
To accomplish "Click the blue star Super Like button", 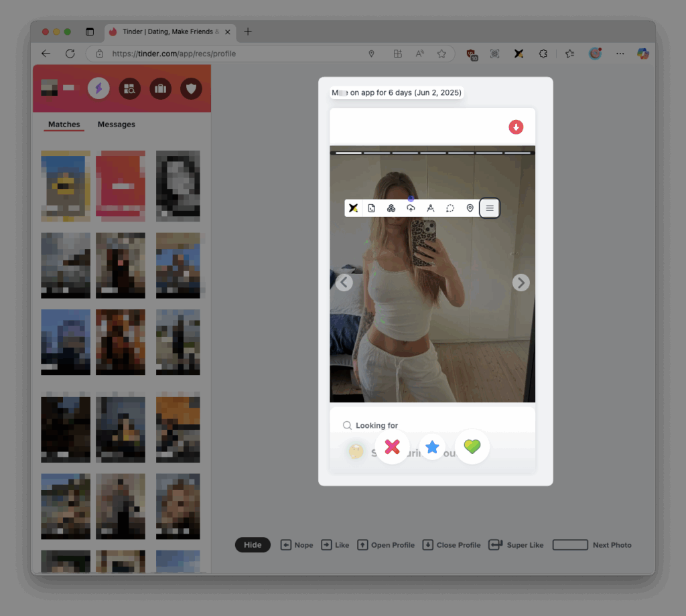I will 432,447.
